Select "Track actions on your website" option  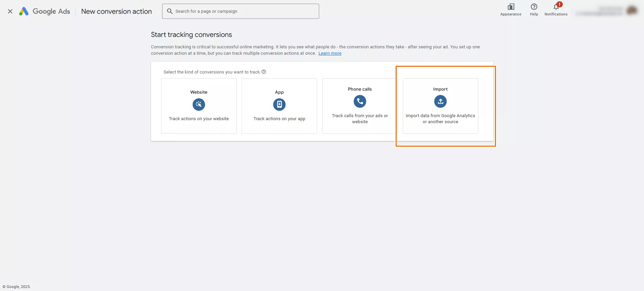pos(199,119)
